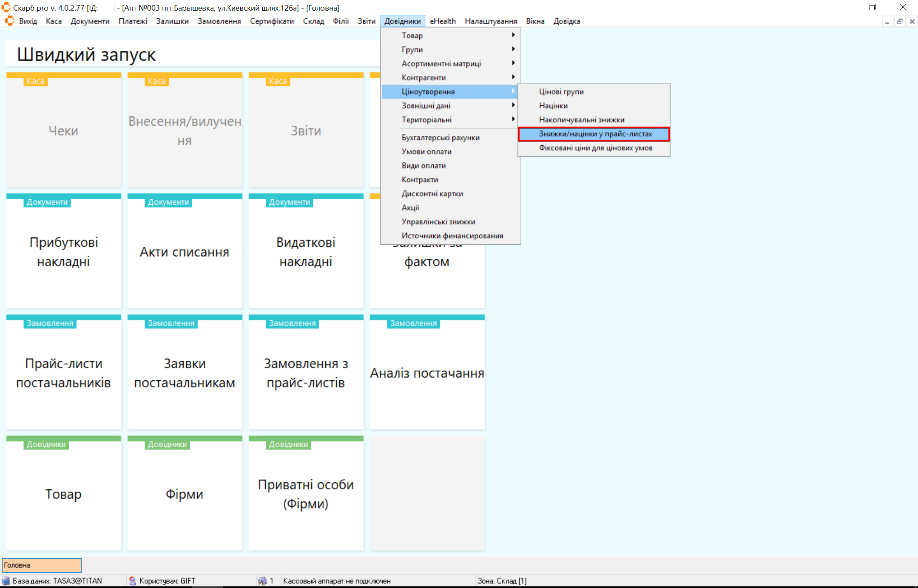Click the inner window restore icon
Screen dimensions: 918x588
tap(900, 21)
